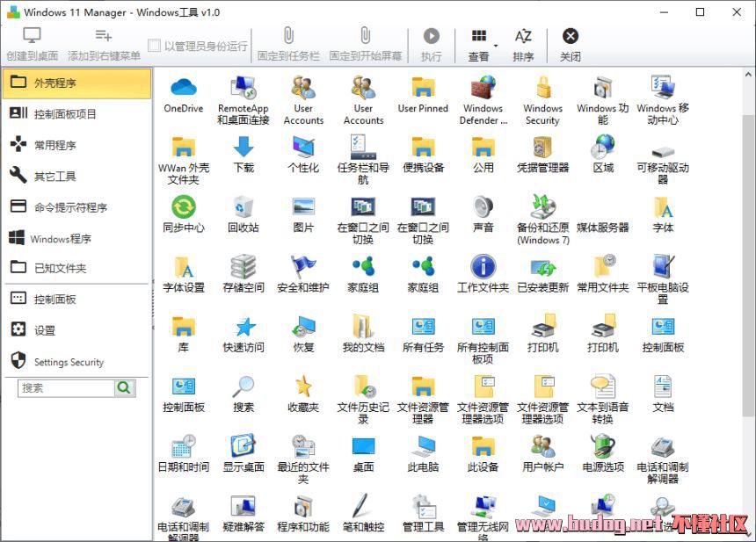
Task: Select the 电源选项 battery icon
Action: (603, 445)
